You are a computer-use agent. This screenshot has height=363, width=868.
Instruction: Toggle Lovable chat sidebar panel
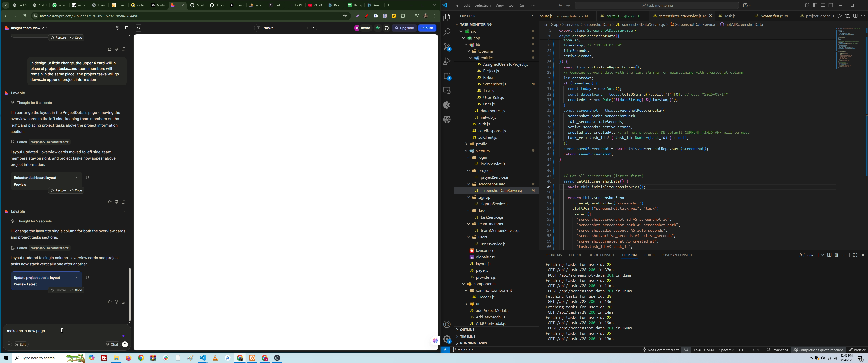[x=126, y=28]
